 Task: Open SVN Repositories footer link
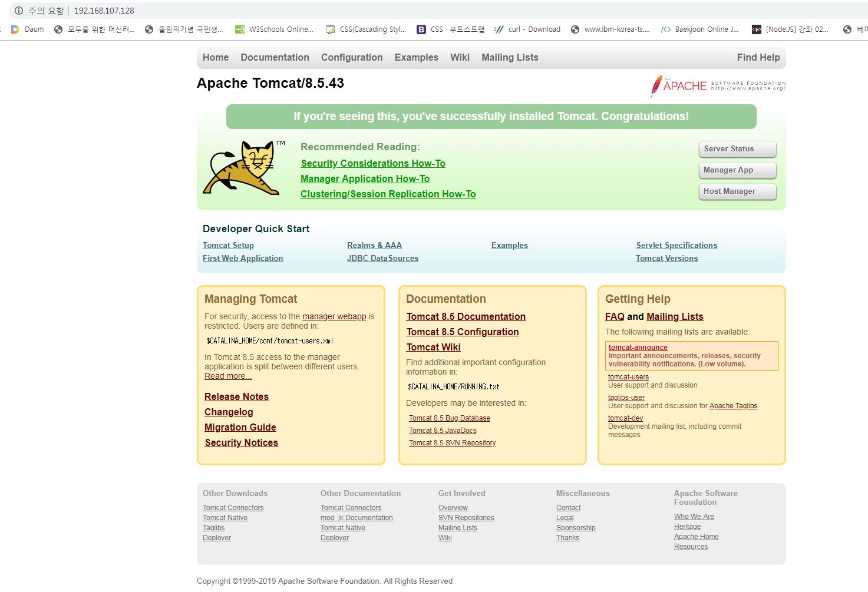coord(466,518)
